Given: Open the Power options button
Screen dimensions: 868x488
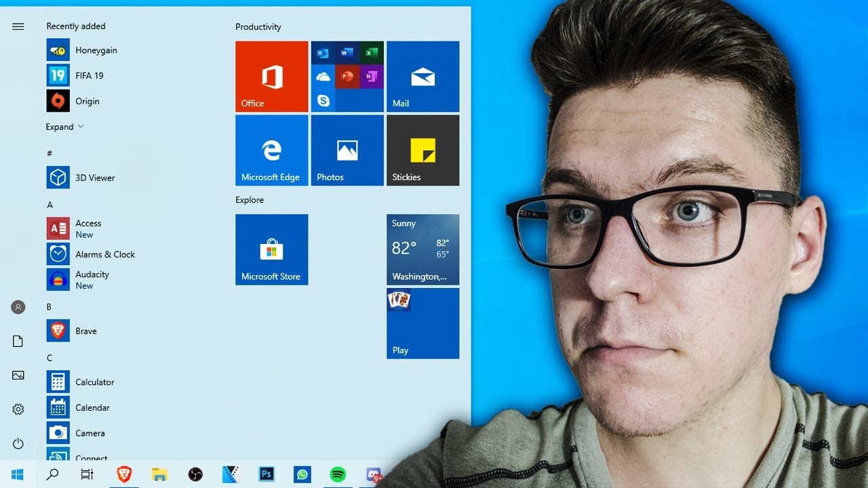Looking at the screenshot, I should (x=18, y=443).
